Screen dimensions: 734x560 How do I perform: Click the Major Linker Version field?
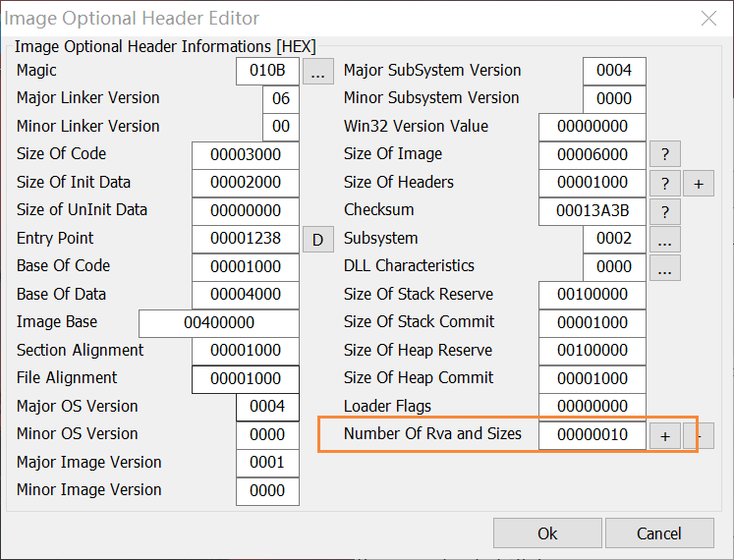coord(281,99)
